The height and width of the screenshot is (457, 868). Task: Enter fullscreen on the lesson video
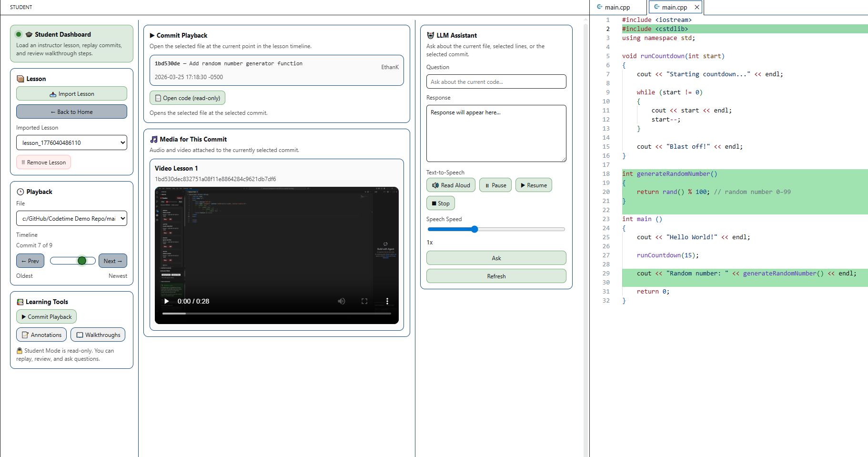pyautogui.click(x=364, y=301)
